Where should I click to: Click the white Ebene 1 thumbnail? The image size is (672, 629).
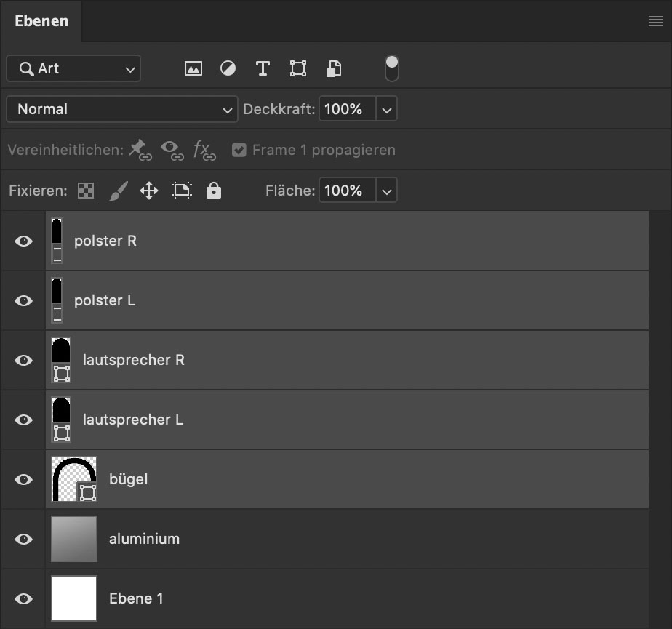point(74,598)
